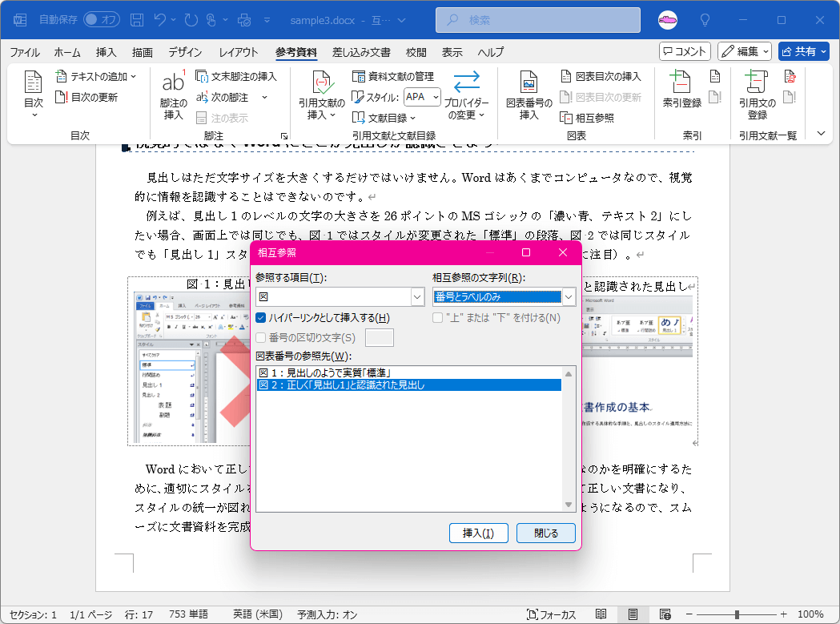
Task: Click 図表番号の挿入 caption icon
Action: coord(529,83)
